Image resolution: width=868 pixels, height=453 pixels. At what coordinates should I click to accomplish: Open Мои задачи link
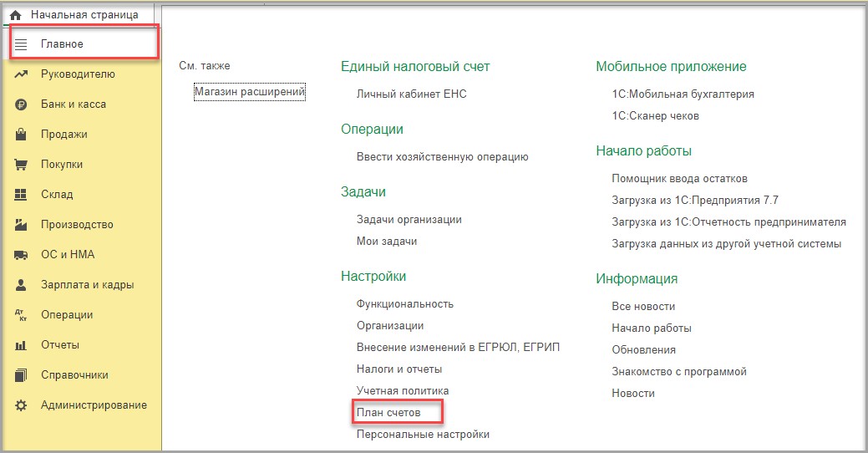click(387, 241)
